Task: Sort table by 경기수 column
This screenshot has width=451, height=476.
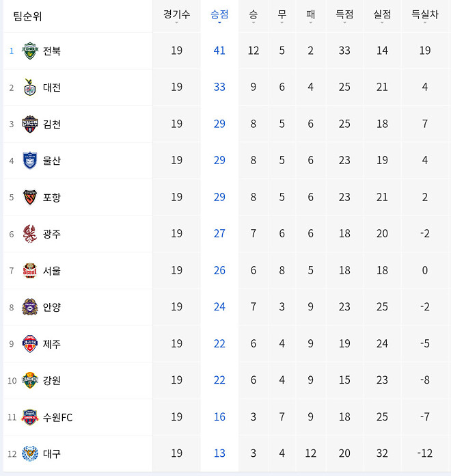Action: [x=177, y=14]
